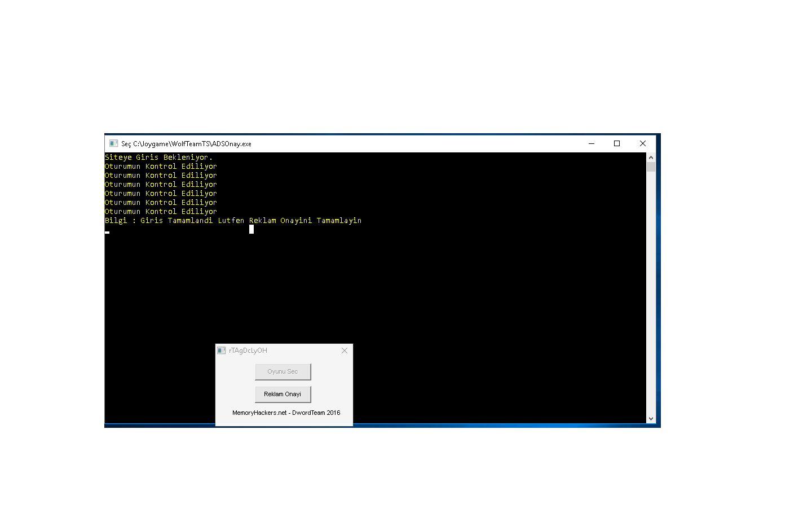Image resolution: width=812 pixels, height=508 pixels.
Task: Maximize the ADSOnay.exe console window
Action: (617, 143)
